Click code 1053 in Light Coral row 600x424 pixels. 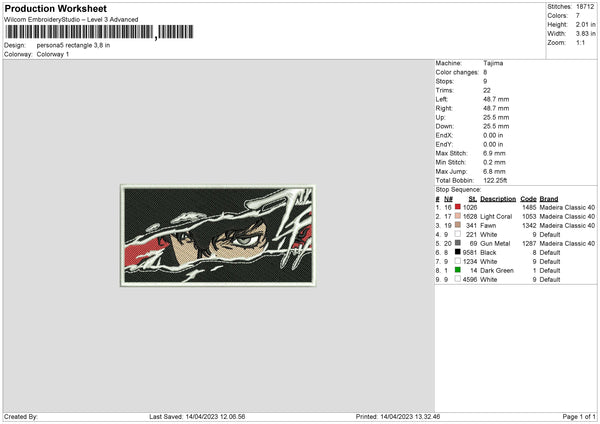[529, 217]
